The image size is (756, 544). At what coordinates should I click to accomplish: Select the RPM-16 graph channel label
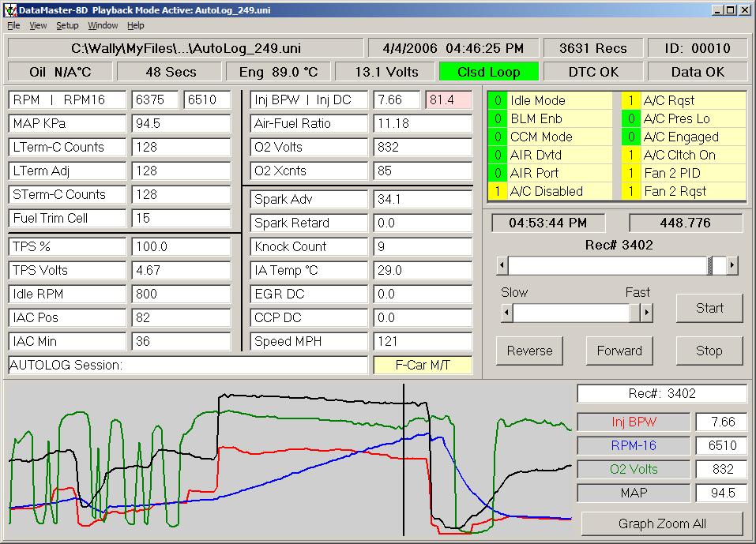click(x=634, y=445)
